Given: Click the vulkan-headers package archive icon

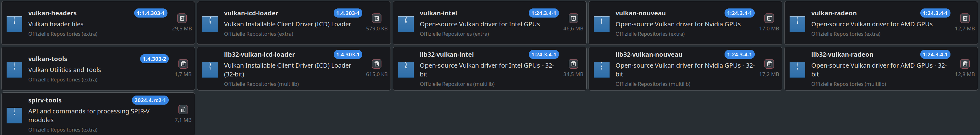Looking at the screenshot, I should tap(14, 23).
